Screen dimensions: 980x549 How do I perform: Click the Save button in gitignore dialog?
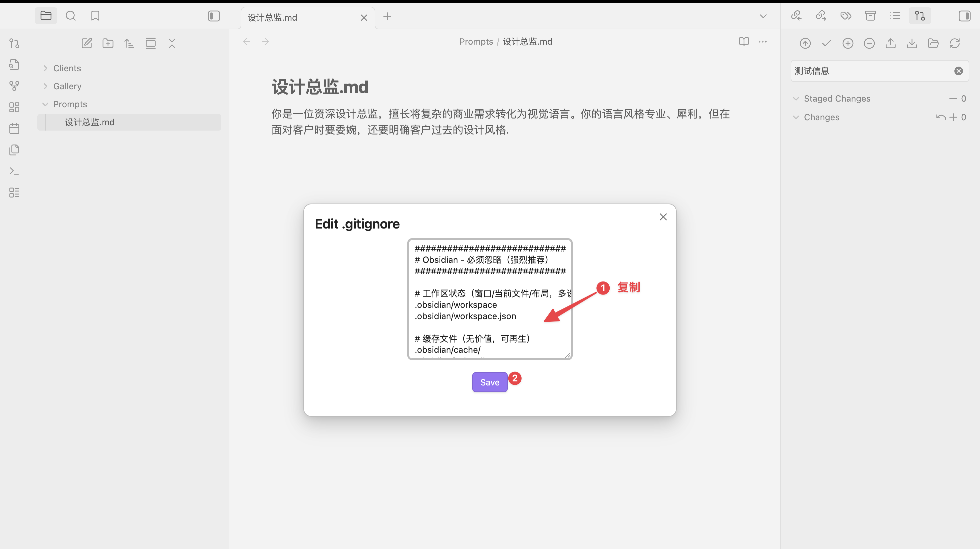(x=490, y=382)
